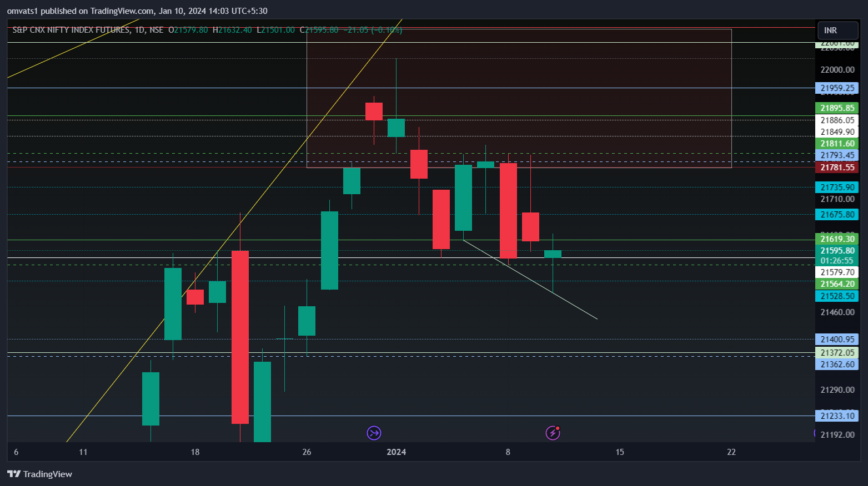Select the 21675.80 cyan price label
The width and height of the screenshot is (868, 486).
point(837,215)
